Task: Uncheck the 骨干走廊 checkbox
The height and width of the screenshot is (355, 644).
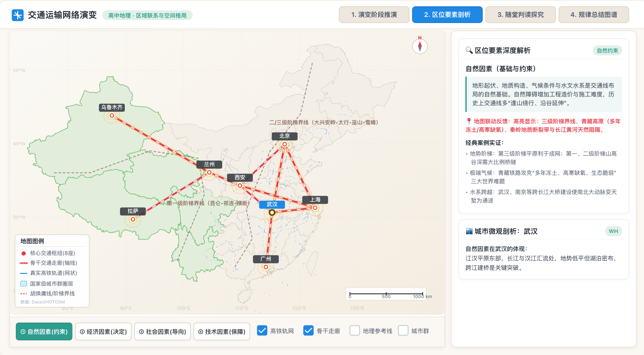Action: tap(308, 331)
